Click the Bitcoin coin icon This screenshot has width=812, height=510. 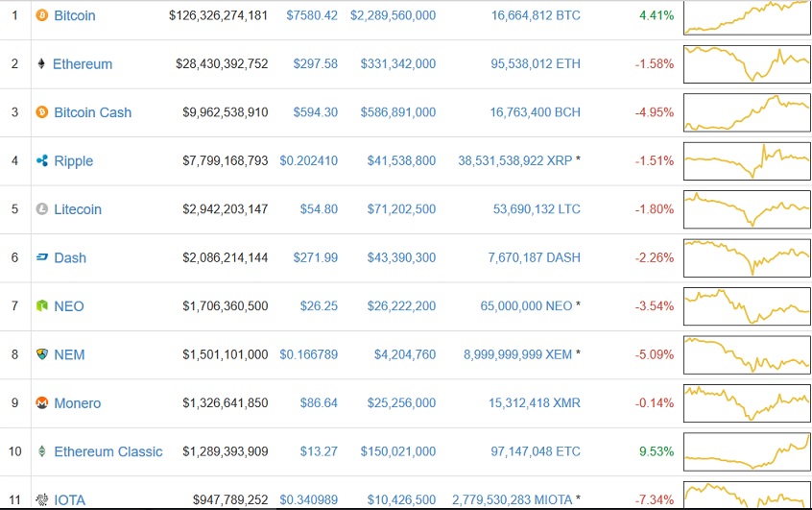tap(41, 15)
